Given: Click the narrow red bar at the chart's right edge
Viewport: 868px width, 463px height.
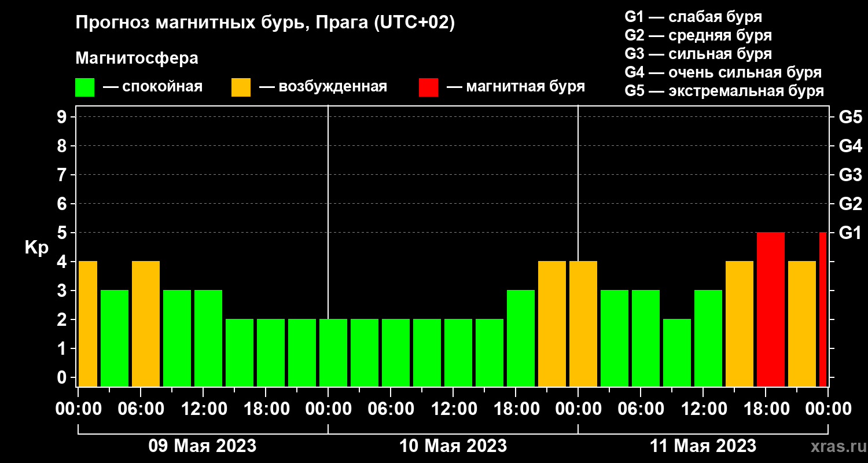Looking at the screenshot, I should [823, 309].
